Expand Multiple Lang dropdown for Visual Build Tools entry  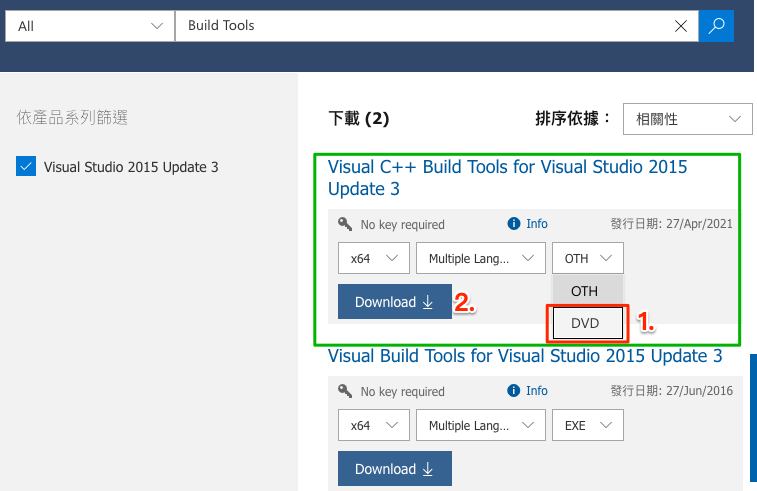481,425
